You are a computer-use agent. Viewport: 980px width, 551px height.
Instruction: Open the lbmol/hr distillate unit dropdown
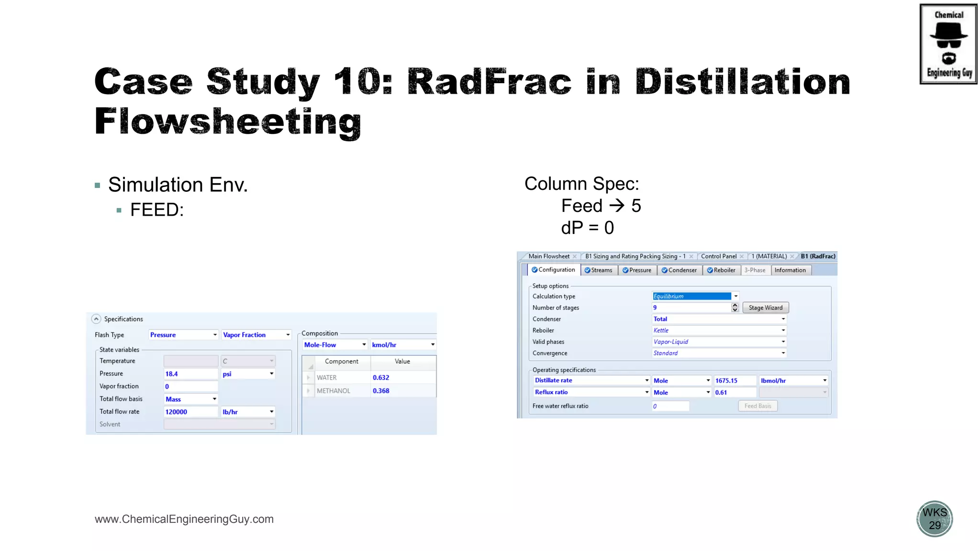click(x=793, y=381)
